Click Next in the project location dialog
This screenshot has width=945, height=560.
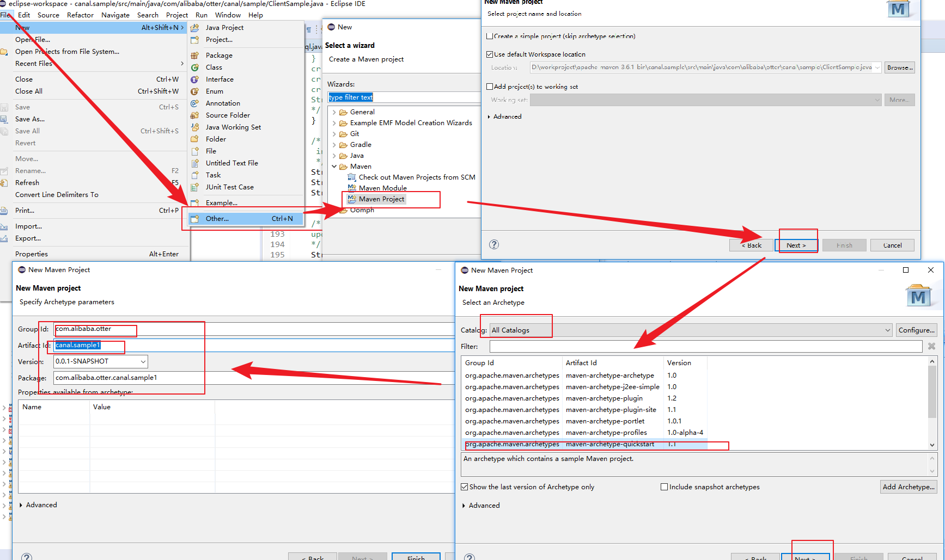796,245
